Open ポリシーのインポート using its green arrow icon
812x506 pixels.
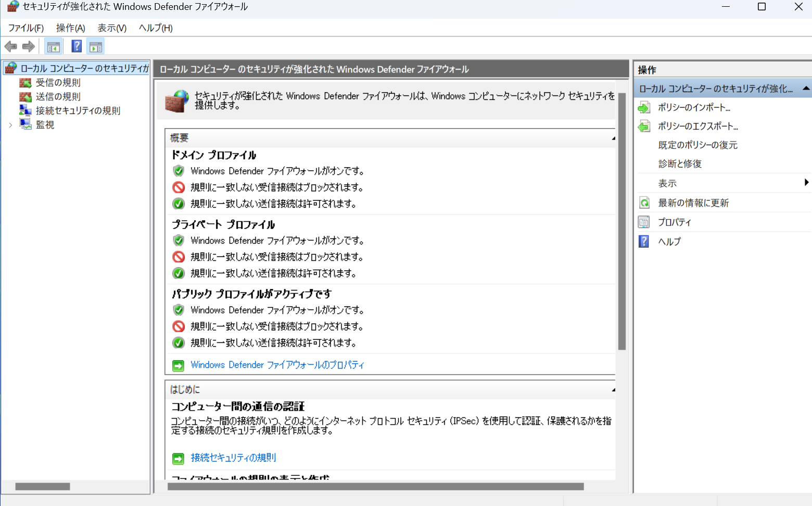(x=644, y=107)
